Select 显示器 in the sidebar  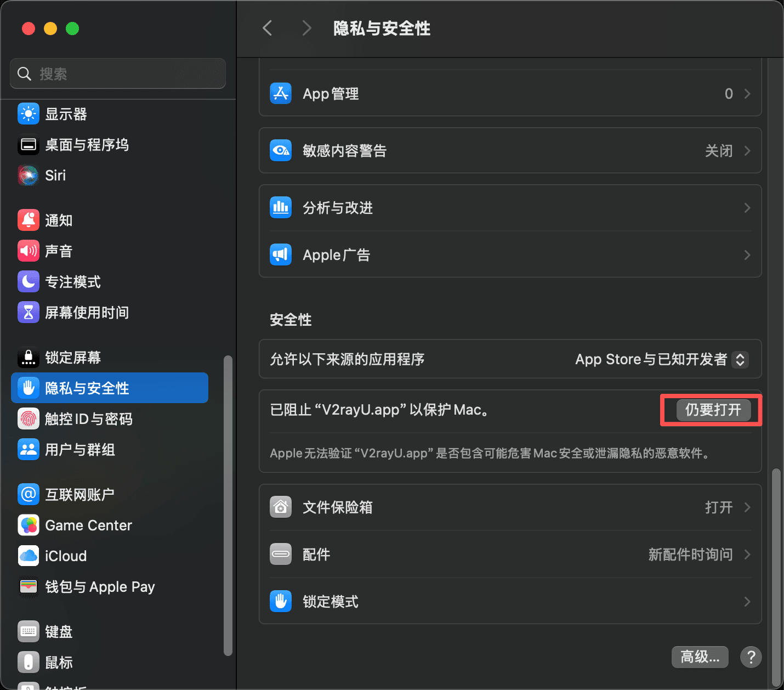[x=110, y=114]
